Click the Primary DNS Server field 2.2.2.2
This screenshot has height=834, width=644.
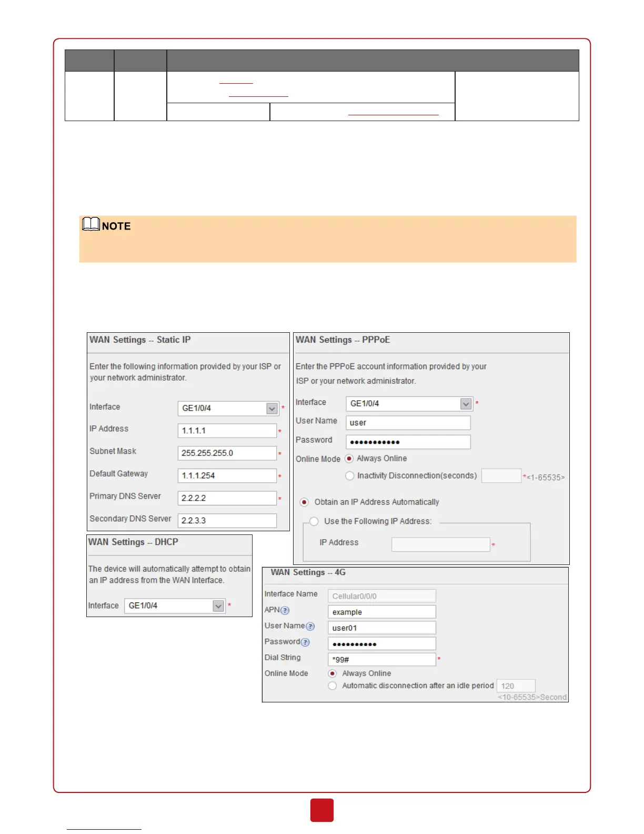click(x=227, y=498)
